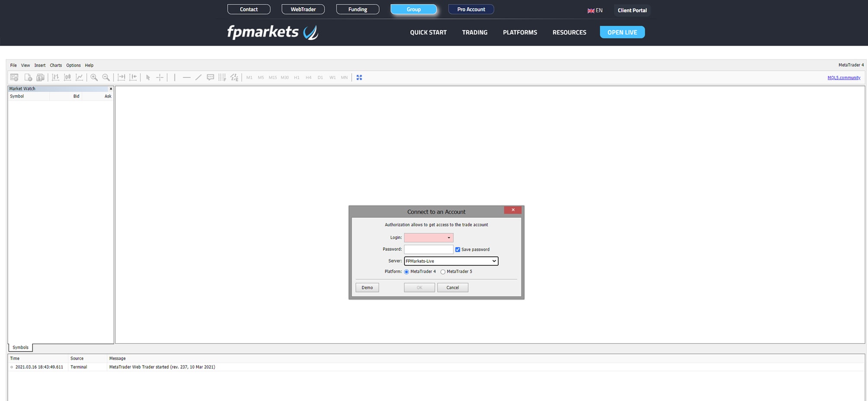Click the account dollar-sign toolbar icon
The width and height of the screenshot is (868, 401).
click(40, 77)
